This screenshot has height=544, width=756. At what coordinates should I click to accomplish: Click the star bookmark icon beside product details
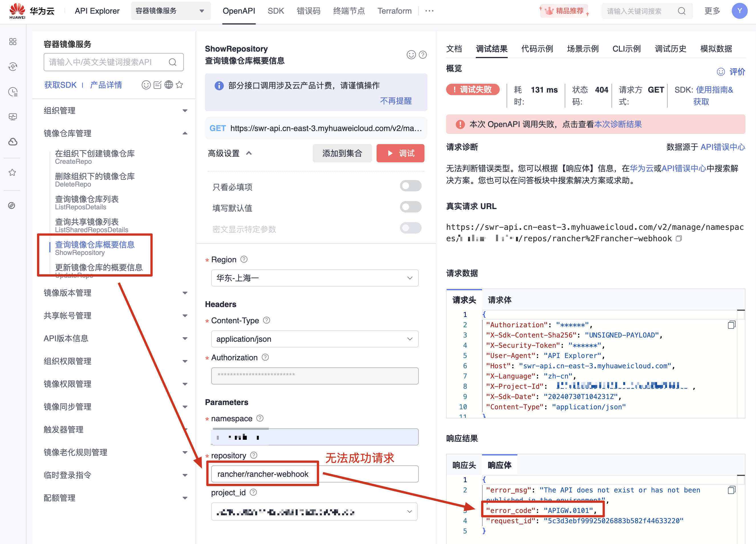coord(179,85)
